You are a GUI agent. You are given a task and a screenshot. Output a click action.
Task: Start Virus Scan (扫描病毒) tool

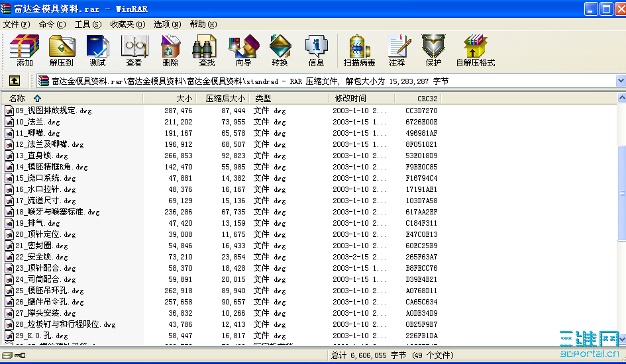pos(359,50)
